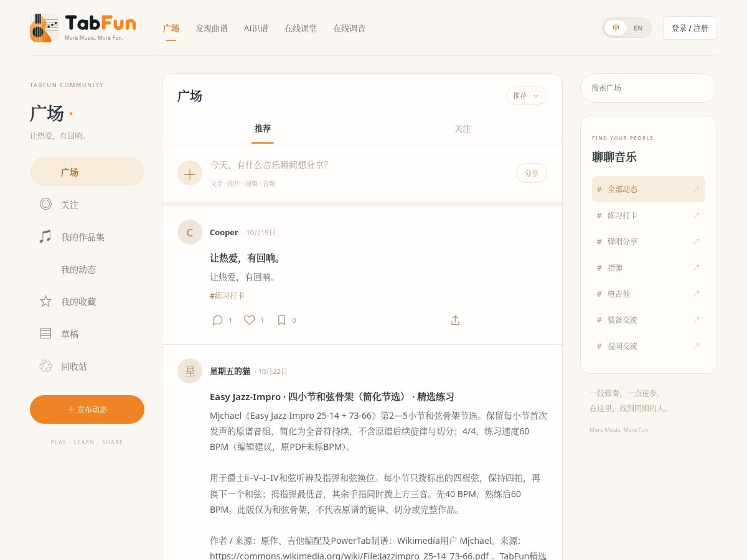The image size is (747, 560).
Task: Click the 10月22日 post date
Action: [273, 371]
